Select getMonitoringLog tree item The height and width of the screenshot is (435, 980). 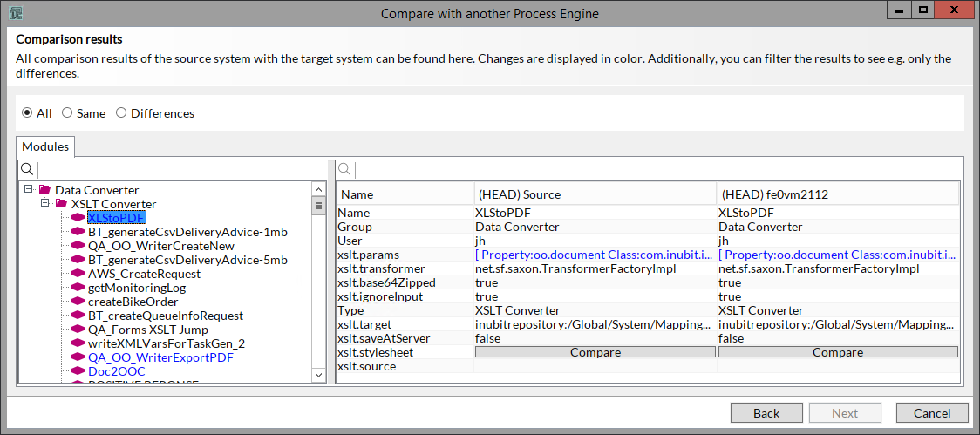137,288
